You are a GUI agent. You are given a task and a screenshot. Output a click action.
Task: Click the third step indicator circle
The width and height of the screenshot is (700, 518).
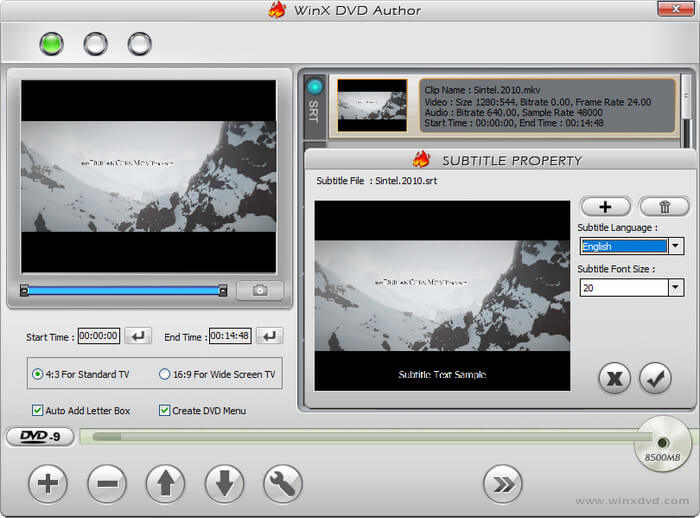coord(140,44)
